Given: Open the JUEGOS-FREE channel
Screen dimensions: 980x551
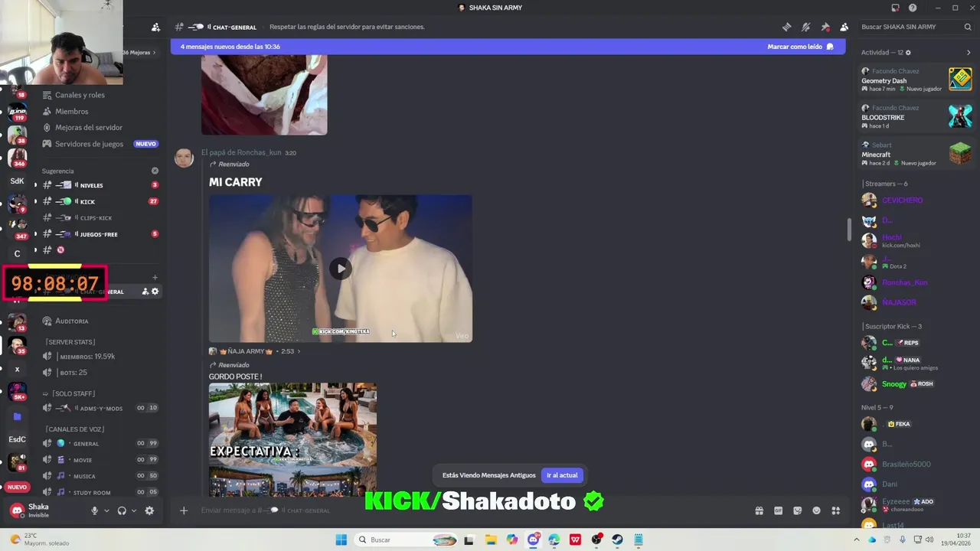Looking at the screenshot, I should pos(100,234).
